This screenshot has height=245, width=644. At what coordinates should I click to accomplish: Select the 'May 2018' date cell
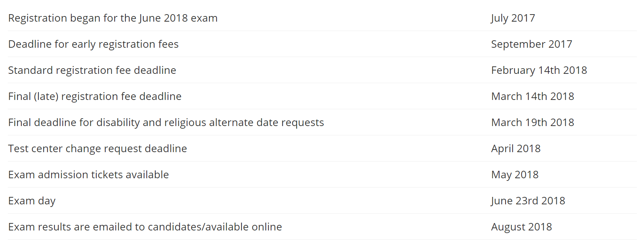click(x=514, y=175)
